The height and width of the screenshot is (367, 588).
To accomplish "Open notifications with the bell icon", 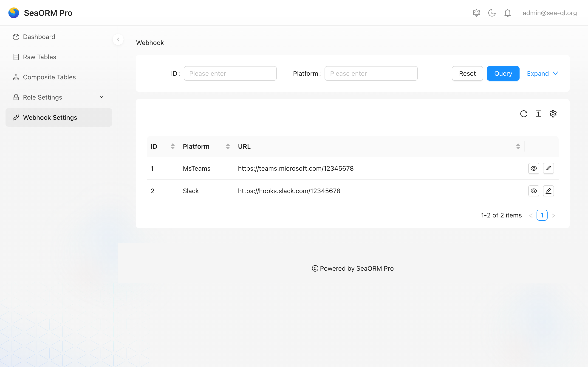I will pos(507,13).
